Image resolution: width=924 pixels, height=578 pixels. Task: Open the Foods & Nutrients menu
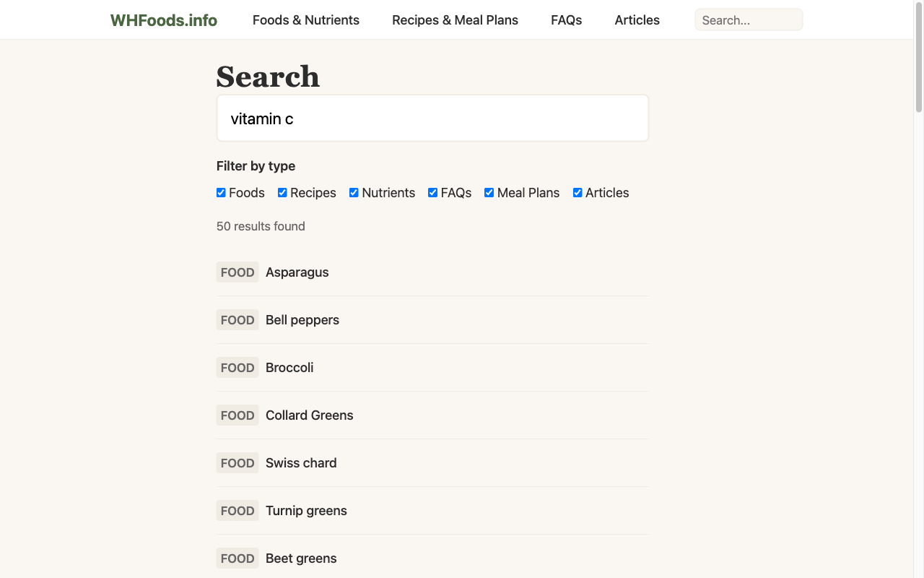305,20
